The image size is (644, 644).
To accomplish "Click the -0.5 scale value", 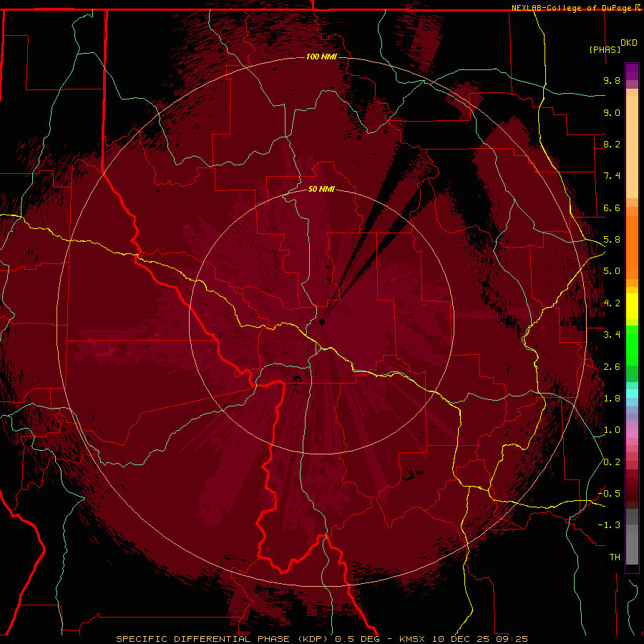I will [x=610, y=494].
